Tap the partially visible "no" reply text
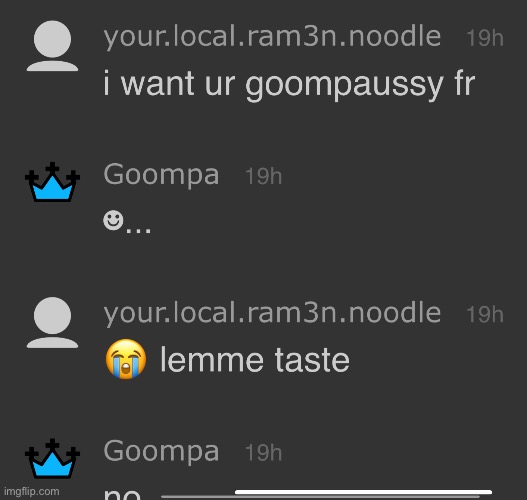The image size is (527, 500). tap(122, 495)
